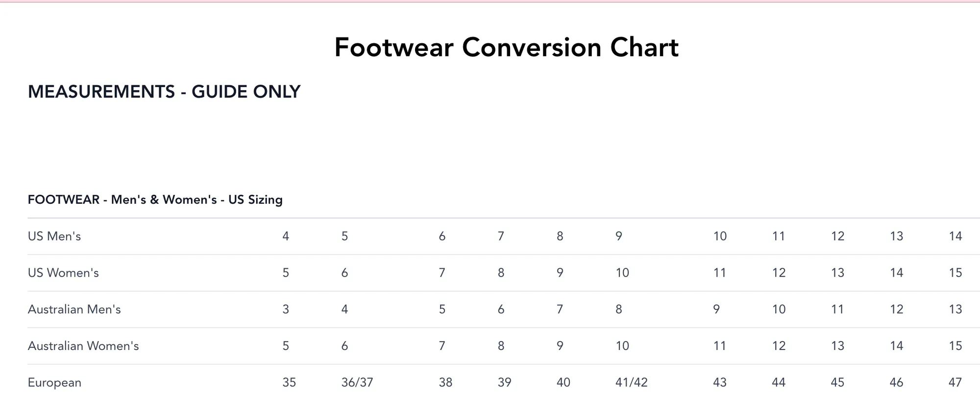Click Australian Men's size 3 cell

pos(286,309)
